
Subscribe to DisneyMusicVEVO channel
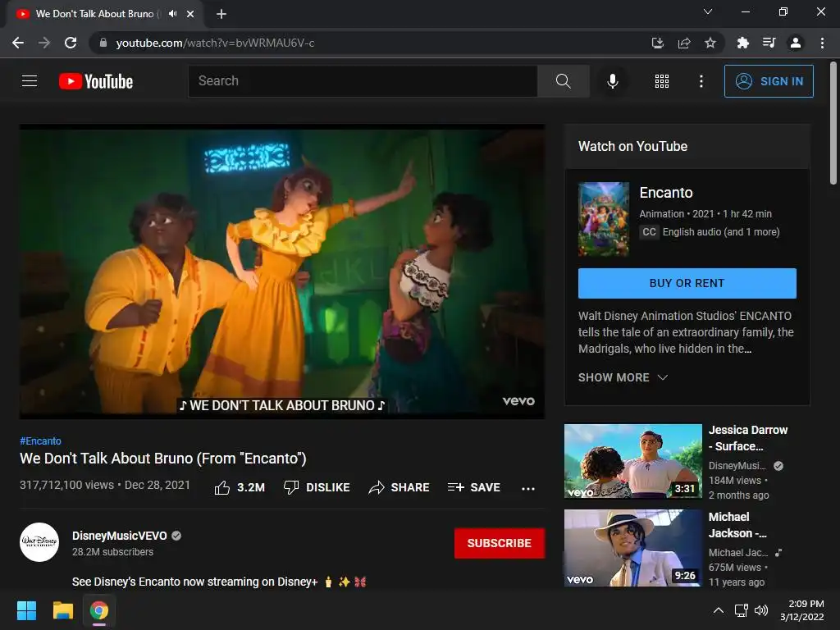[500, 543]
